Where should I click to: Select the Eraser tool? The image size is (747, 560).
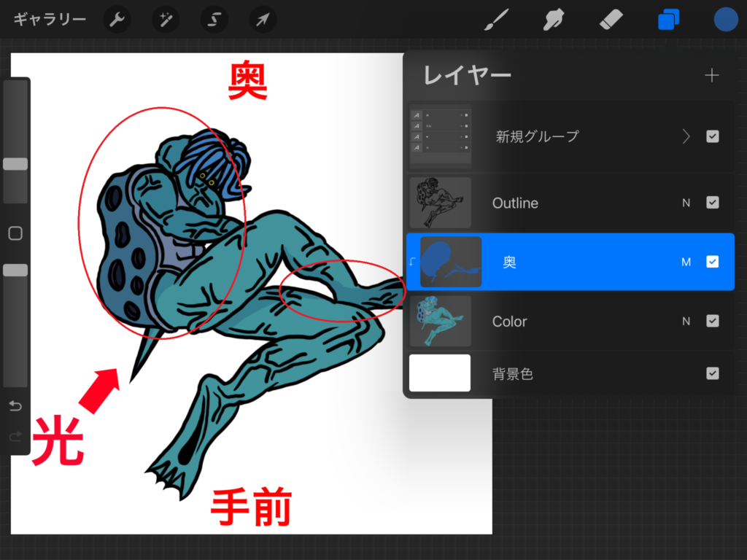pos(611,20)
